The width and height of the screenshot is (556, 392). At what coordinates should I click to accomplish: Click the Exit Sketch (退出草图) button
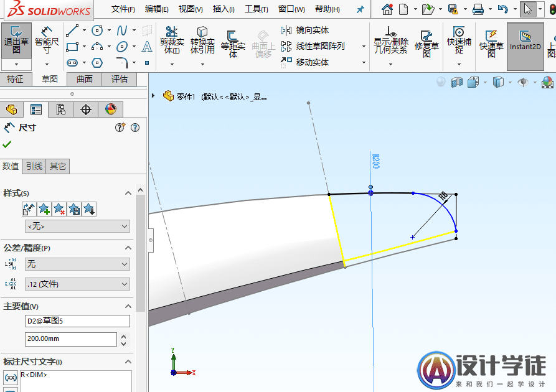click(x=16, y=40)
